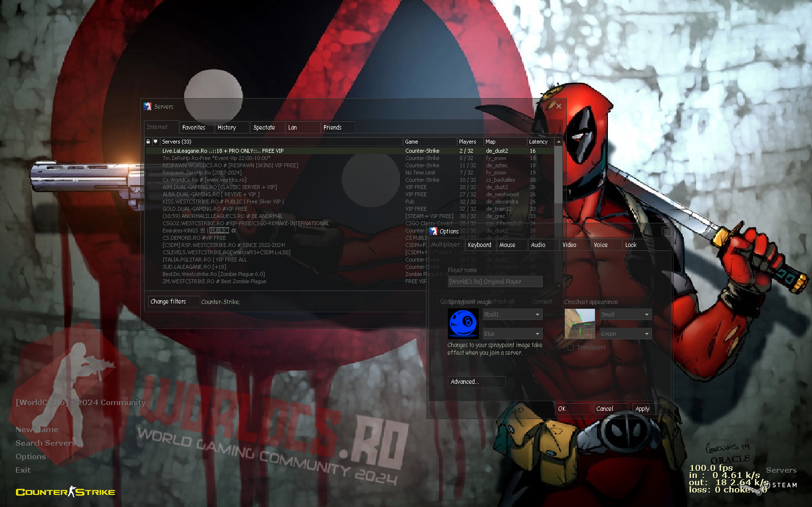The height and width of the screenshot is (507, 812).
Task: Open the Video tab in Options
Action: (x=575, y=245)
